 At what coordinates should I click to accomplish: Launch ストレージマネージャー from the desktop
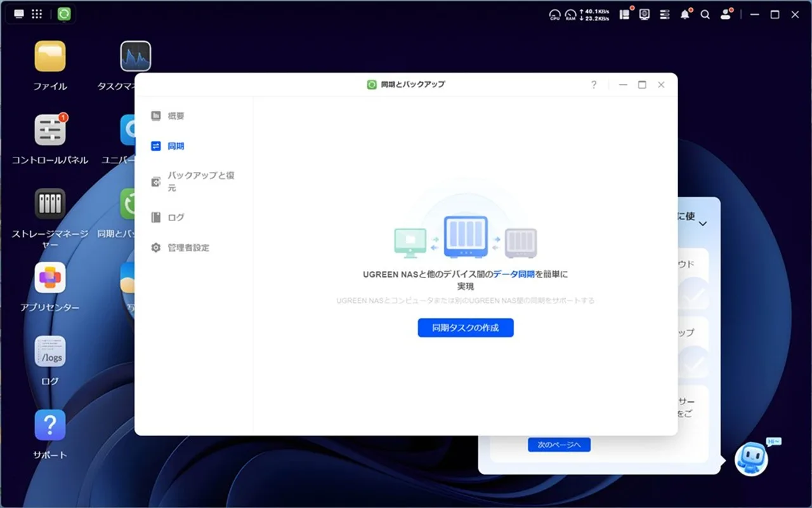[50, 204]
